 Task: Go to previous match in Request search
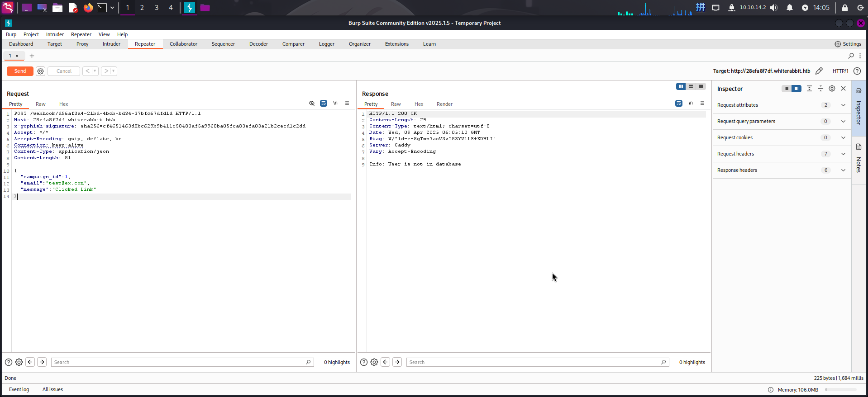pos(30,362)
